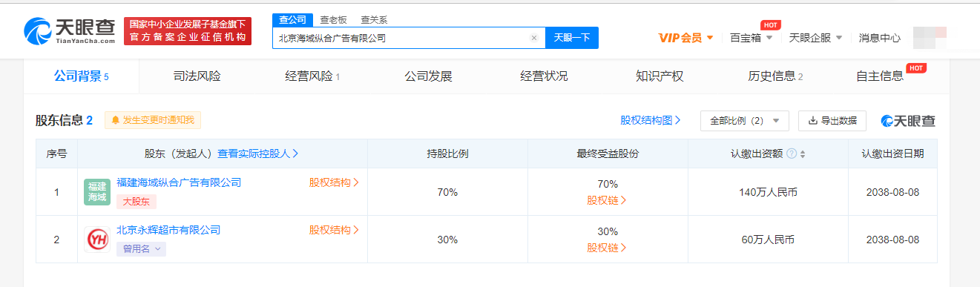Click the bell icon for 发生变更时通知我
The height and width of the screenshot is (287, 980).
pos(116,120)
